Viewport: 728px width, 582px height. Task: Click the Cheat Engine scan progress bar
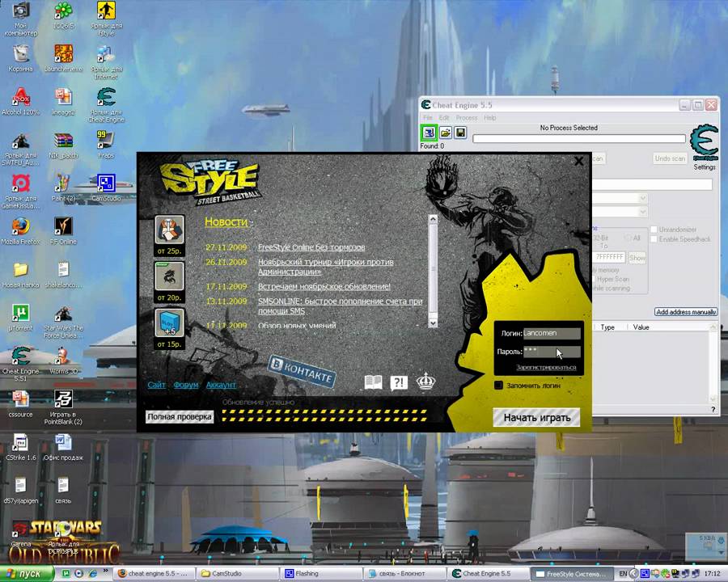(x=579, y=138)
